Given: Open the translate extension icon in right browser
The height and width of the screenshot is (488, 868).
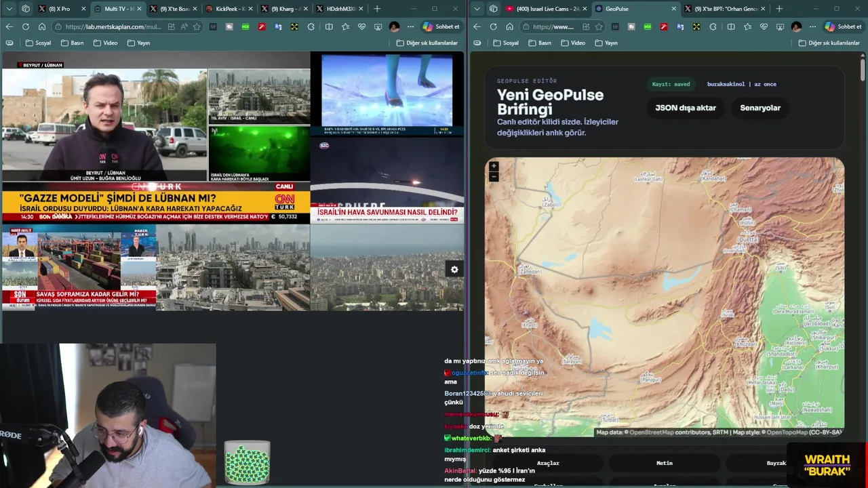Looking at the screenshot, I should pos(680,26).
